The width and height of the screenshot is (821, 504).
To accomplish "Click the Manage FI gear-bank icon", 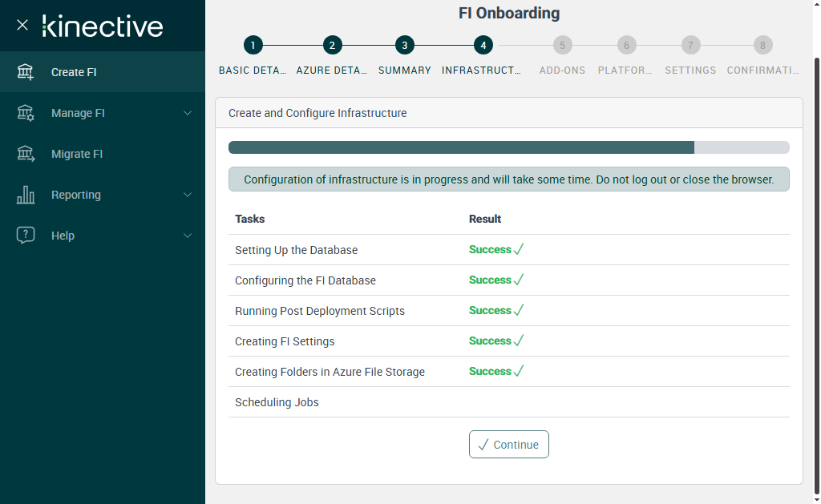I will pyautogui.click(x=26, y=113).
